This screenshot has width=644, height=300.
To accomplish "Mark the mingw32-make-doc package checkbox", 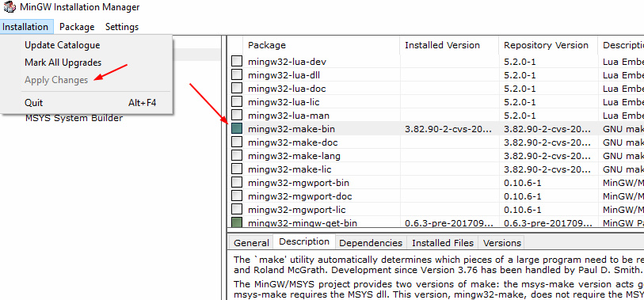I will click(237, 142).
